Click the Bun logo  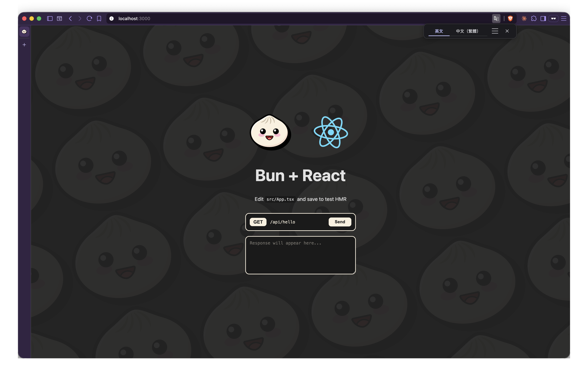[270, 132]
